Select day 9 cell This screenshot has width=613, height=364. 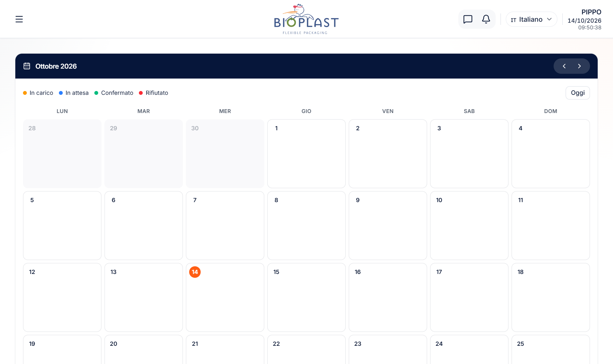point(388,225)
